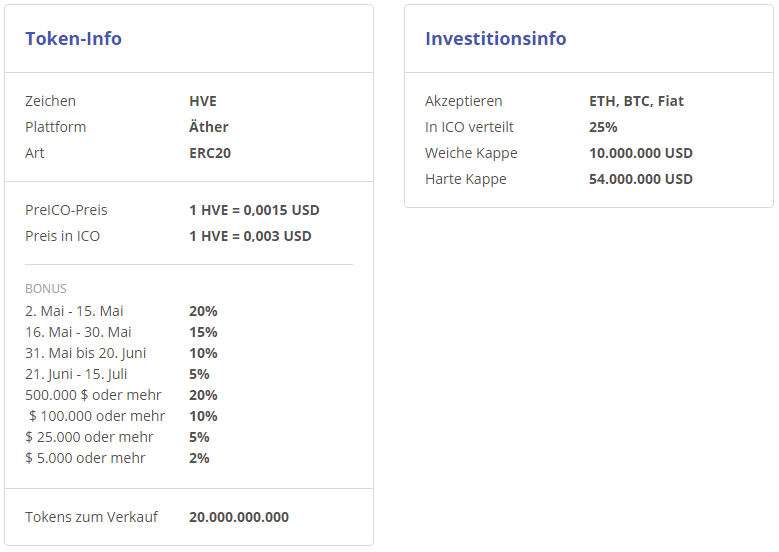This screenshot has height=552, width=779.
Task: Click the ETH, BTC, Fiat accepted value
Action: [x=636, y=101]
